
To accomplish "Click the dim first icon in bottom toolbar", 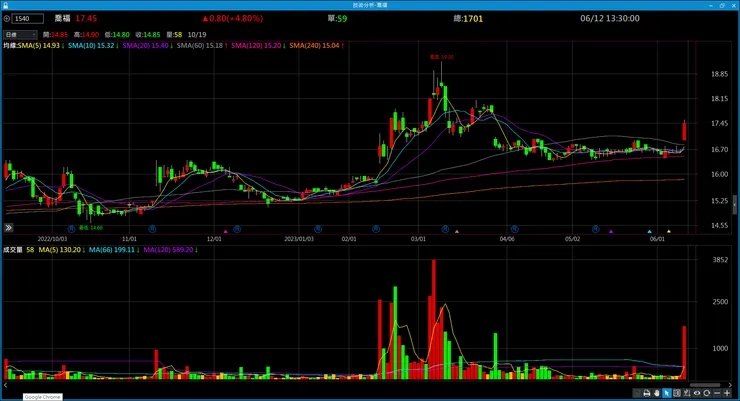I will 637,393.
